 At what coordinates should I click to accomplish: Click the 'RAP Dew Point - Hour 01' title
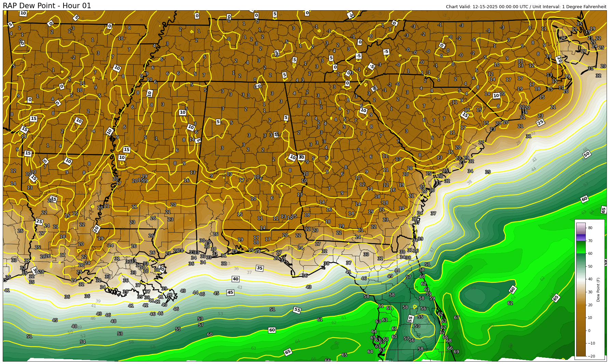[x=47, y=6]
